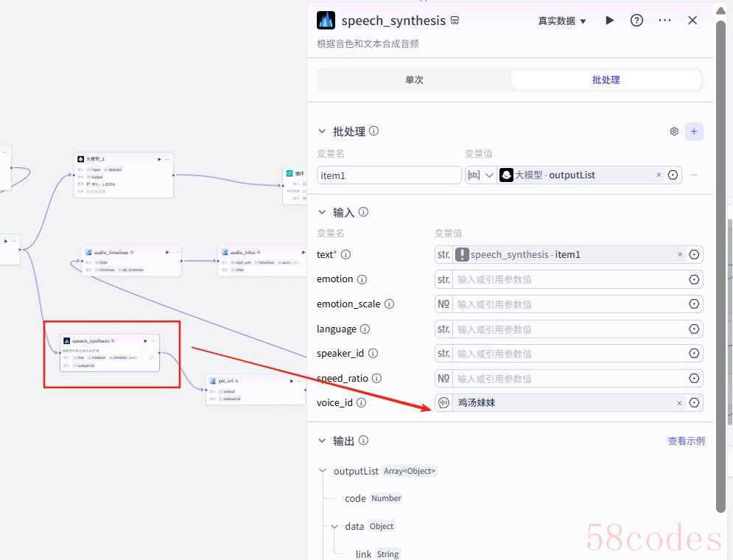
Task: Collapse the outputList tree node
Action: (323, 471)
